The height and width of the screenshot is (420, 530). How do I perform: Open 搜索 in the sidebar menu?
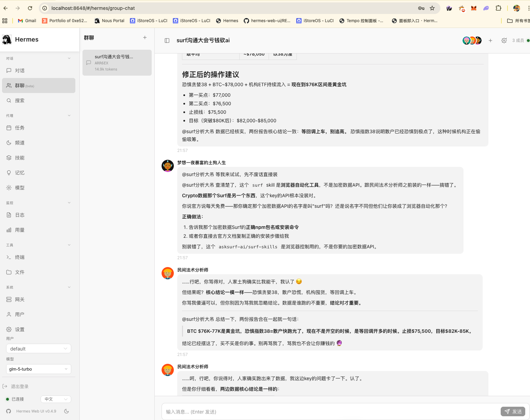pyautogui.click(x=20, y=100)
